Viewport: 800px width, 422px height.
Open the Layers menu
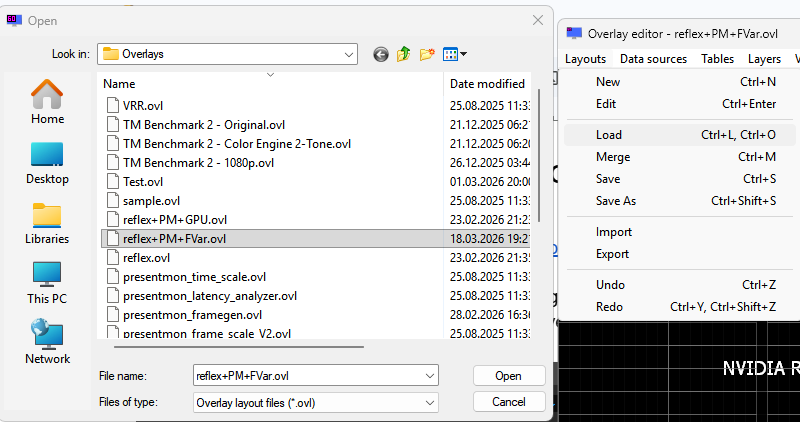click(x=764, y=59)
